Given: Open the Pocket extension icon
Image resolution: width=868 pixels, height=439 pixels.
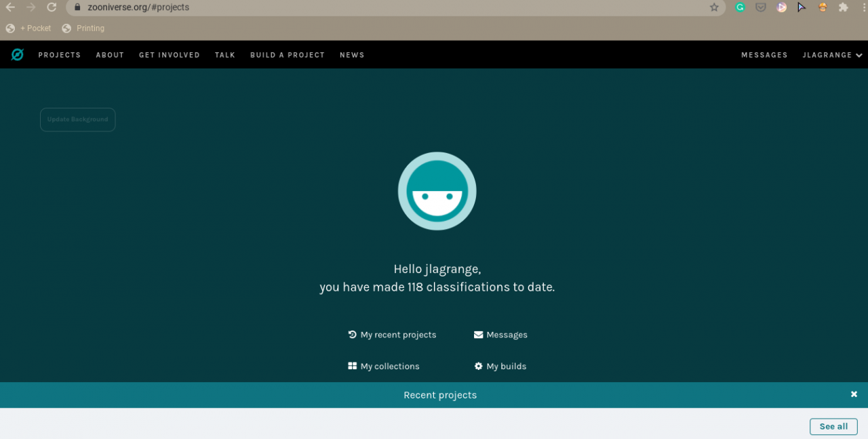Looking at the screenshot, I should point(761,7).
